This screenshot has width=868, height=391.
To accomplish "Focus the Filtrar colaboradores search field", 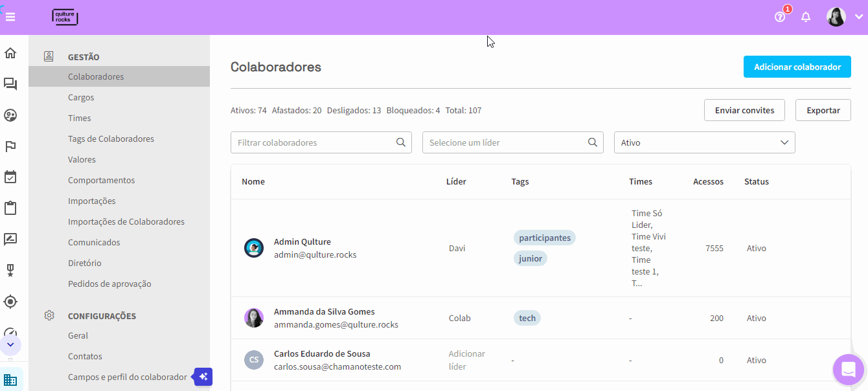I will (x=321, y=142).
